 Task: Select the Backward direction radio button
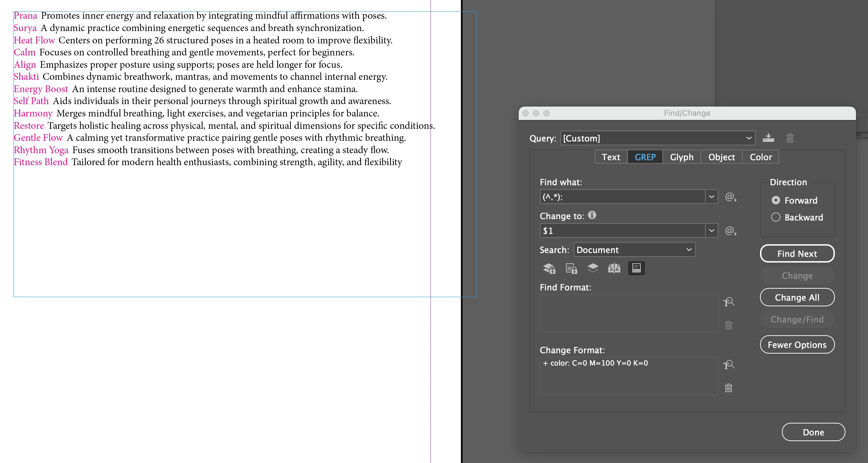[776, 217]
